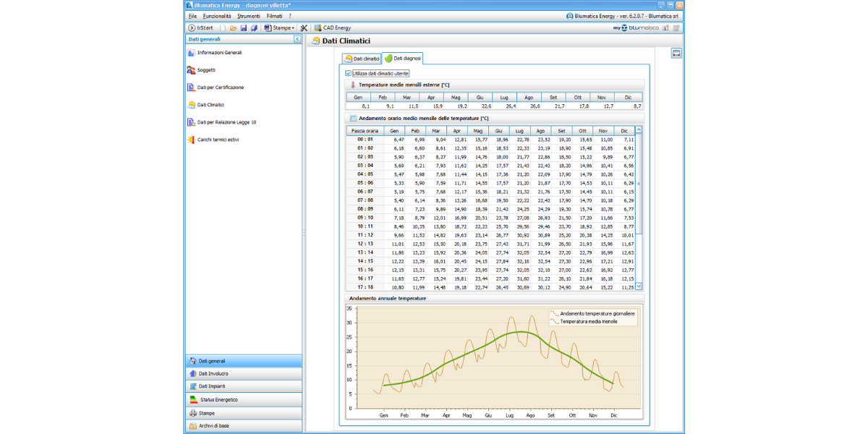868x434 pixels.
Task: Switch to the Dati climatici tab
Action: point(362,58)
